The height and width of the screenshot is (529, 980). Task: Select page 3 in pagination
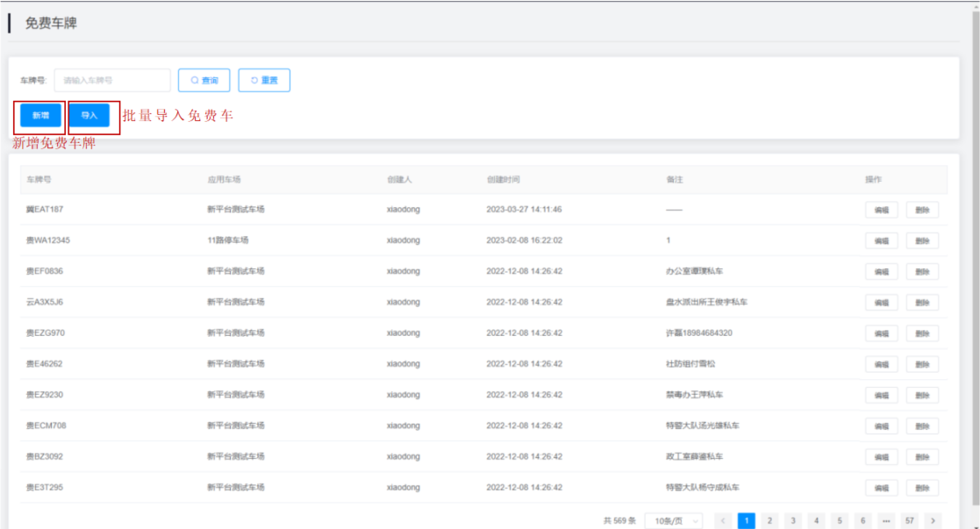coord(793,521)
